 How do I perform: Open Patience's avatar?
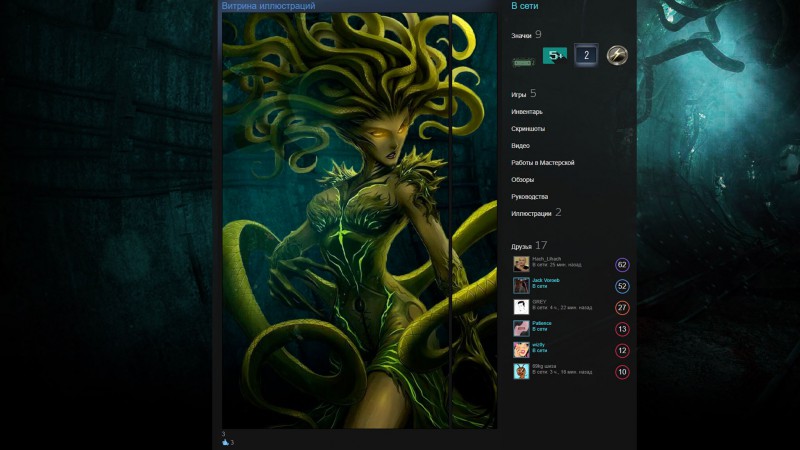coord(521,328)
